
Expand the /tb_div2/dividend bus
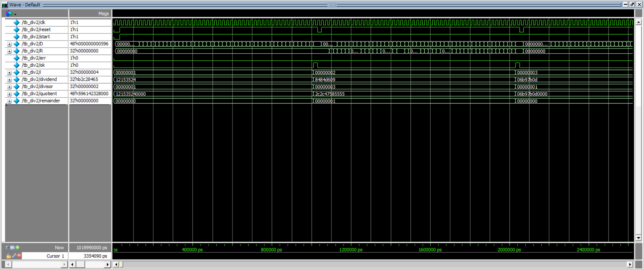pos(9,80)
